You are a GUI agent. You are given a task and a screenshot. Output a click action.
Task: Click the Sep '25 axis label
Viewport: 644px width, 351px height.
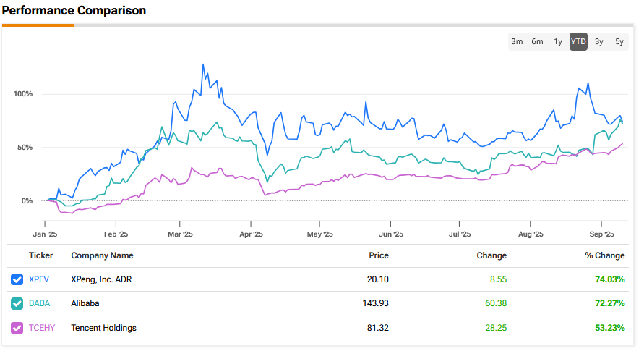(x=601, y=234)
